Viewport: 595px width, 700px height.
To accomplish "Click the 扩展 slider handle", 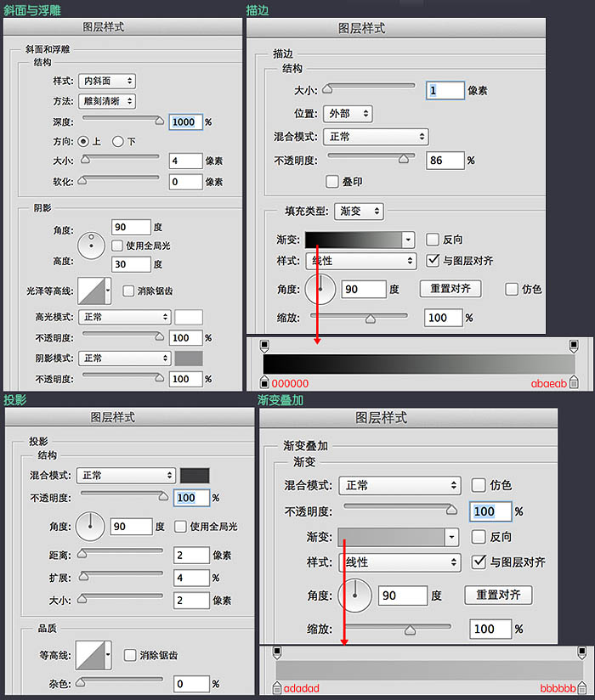I will 83,576.
